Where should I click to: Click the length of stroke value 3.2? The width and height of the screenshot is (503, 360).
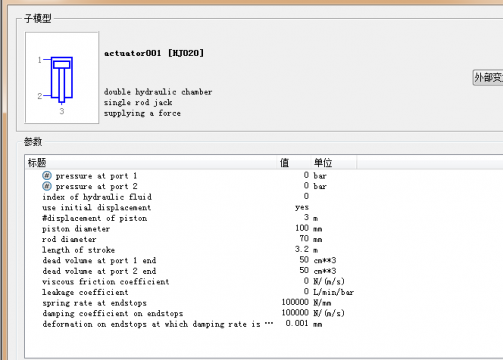pyautogui.click(x=302, y=249)
